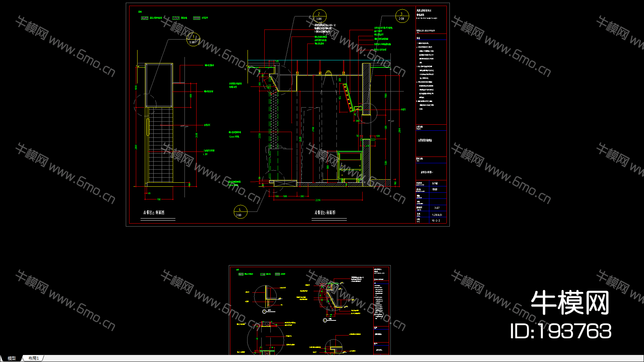Click the 1:20(A3) scale value
Screen dimensions: 644x362
(437, 215)
